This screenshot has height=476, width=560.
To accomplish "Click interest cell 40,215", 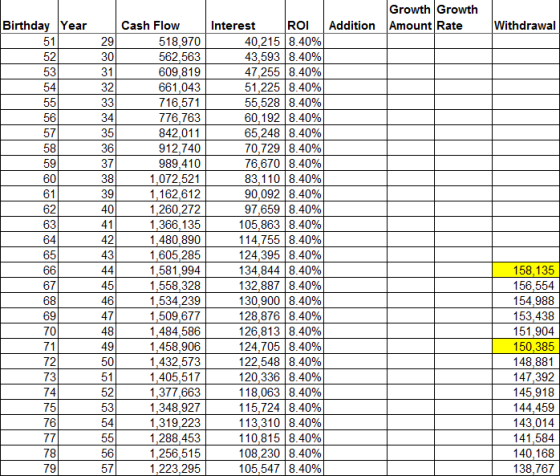I will click(245, 42).
